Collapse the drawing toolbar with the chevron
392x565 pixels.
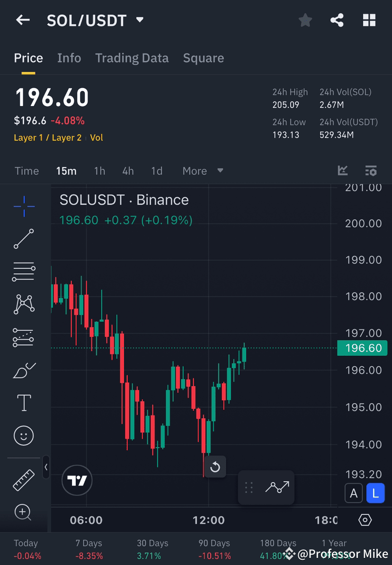click(46, 468)
